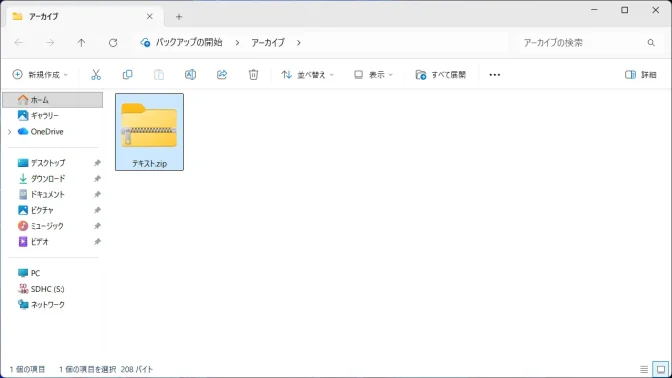Click the Paste clipboard icon

[159, 75]
